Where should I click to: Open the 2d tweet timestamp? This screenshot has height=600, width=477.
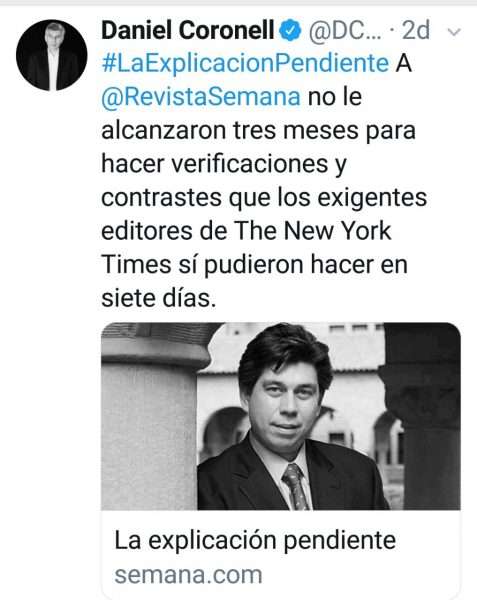(x=416, y=31)
